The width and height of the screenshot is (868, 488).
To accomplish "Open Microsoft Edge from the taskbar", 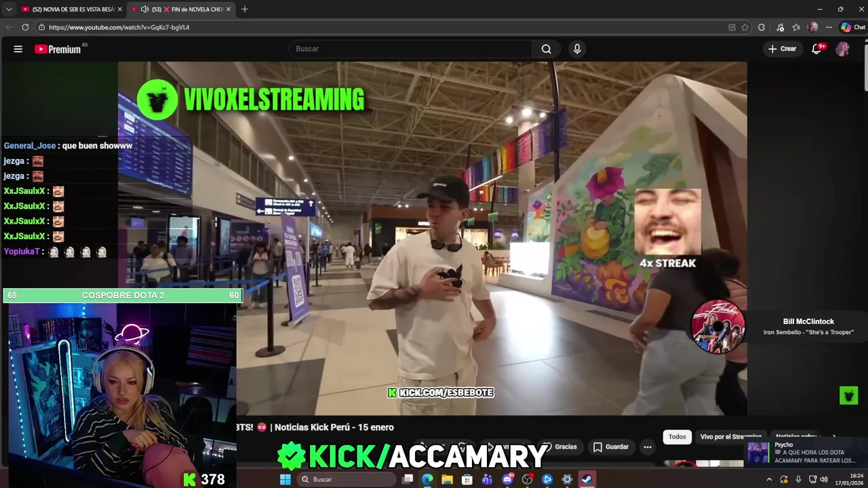I will [x=427, y=479].
